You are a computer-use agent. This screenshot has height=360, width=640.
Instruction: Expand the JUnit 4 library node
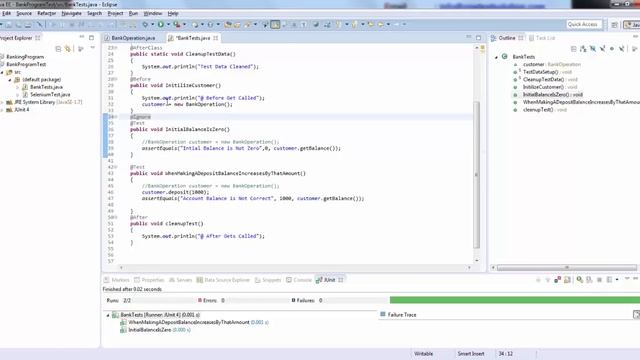(2, 110)
